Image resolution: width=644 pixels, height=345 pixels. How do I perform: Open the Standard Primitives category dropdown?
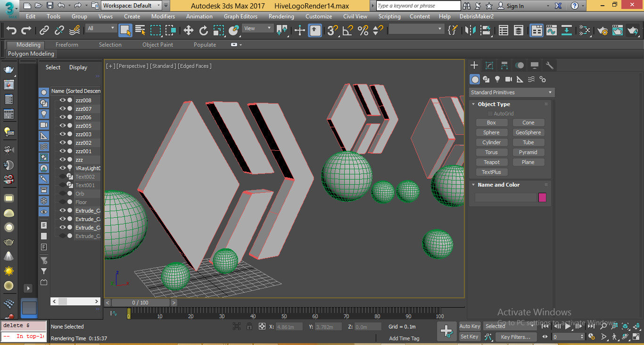pos(512,92)
